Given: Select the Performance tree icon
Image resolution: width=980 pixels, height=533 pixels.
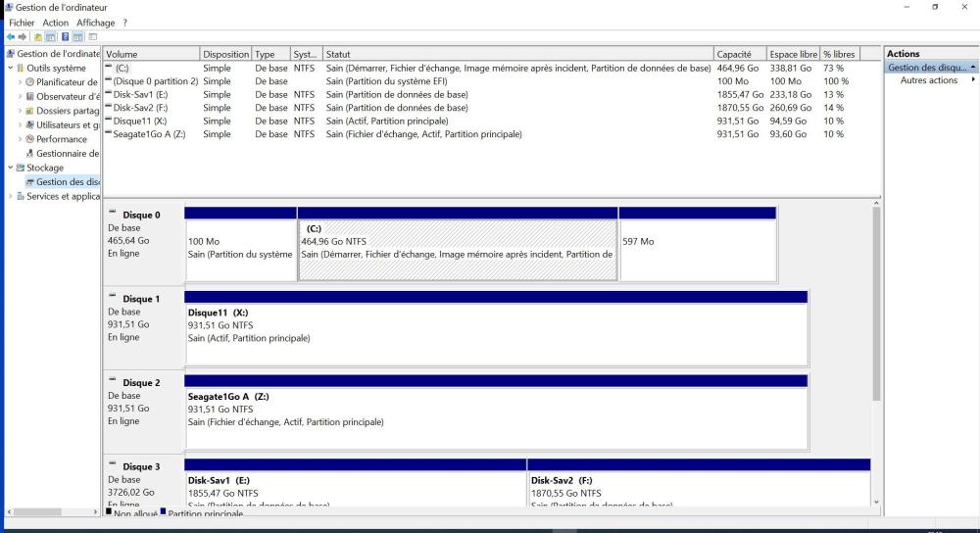Looking at the screenshot, I should point(30,139).
